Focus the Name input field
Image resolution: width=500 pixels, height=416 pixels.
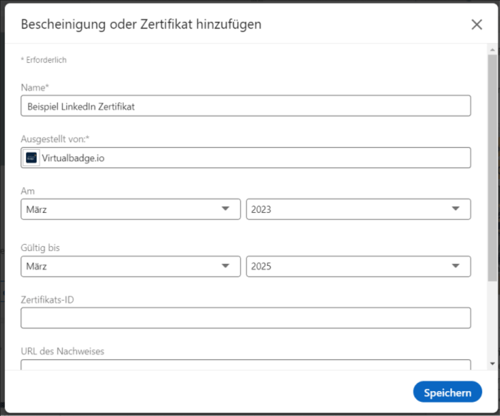246,106
